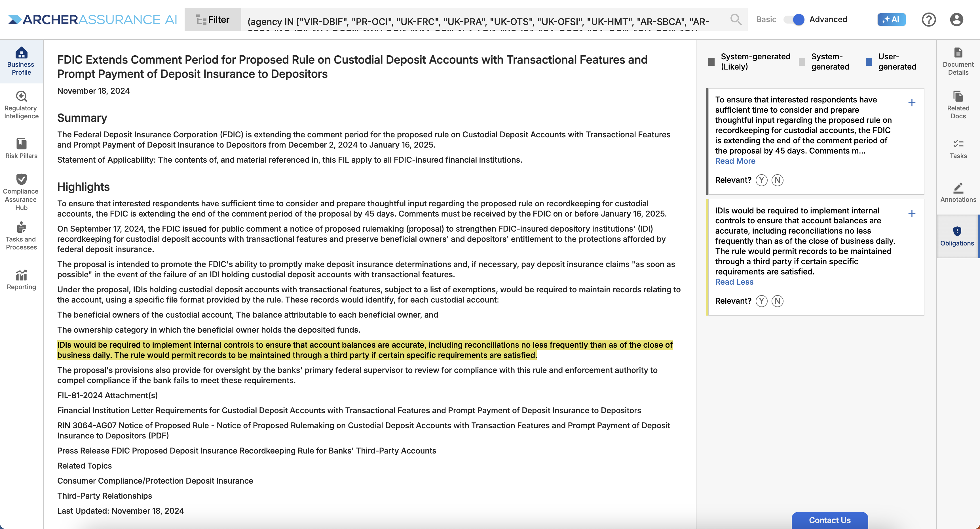This screenshot has height=529, width=980.
Task: Click the document title heading
Action: [x=352, y=67]
